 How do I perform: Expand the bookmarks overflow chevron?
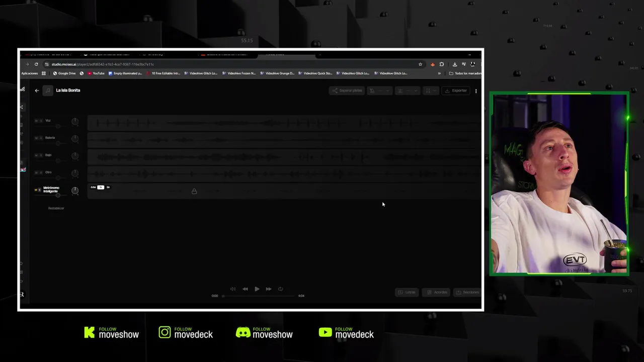pyautogui.click(x=439, y=73)
